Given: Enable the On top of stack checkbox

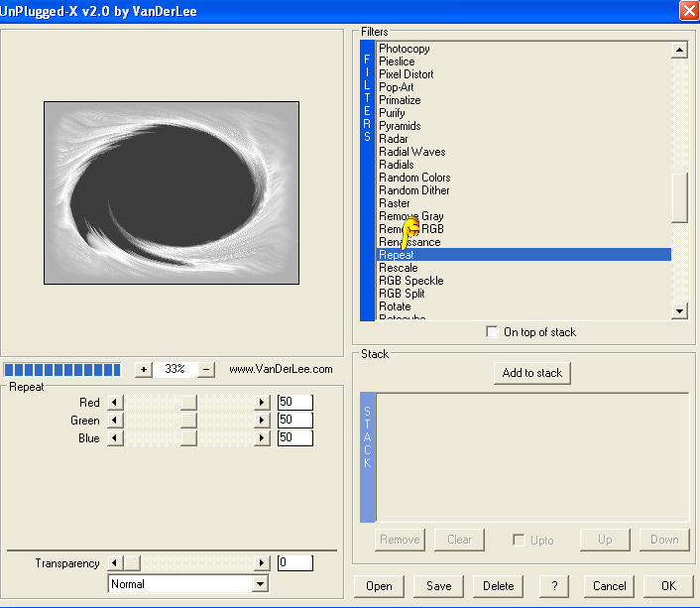Looking at the screenshot, I should [x=493, y=332].
